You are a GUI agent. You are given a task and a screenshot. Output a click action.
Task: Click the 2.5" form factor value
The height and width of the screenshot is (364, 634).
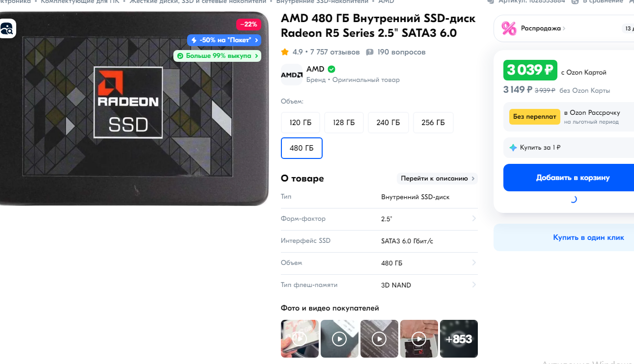386,219
